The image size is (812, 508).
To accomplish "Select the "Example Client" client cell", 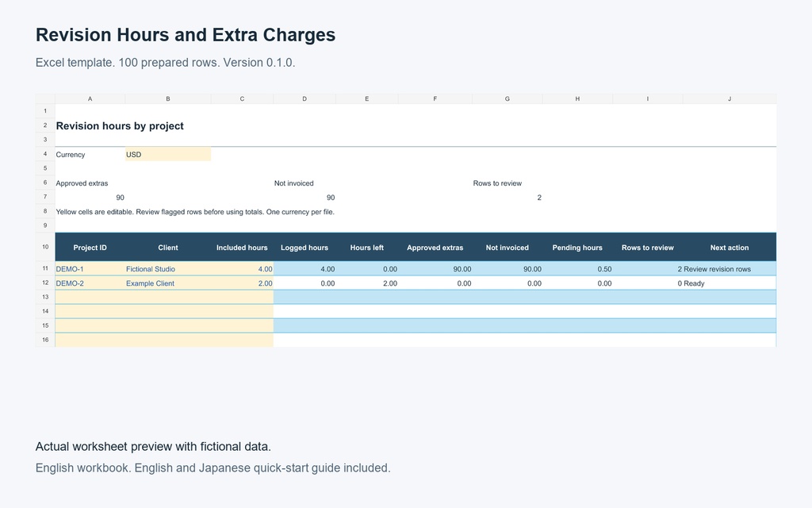I will 168,283.
